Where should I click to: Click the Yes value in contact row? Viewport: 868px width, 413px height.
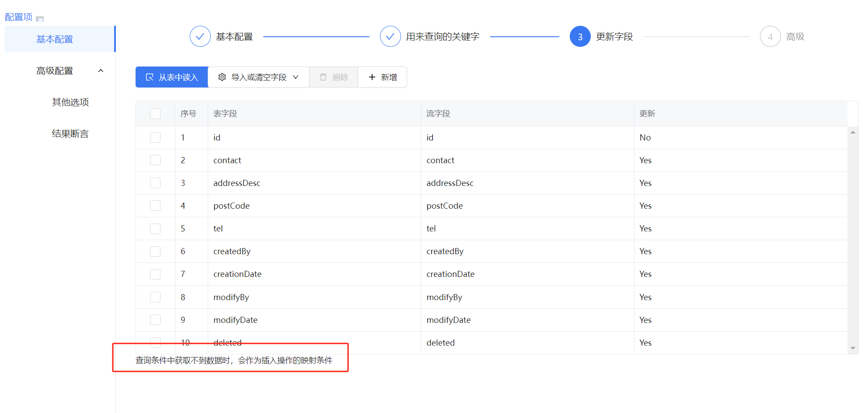tap(645, 160)
